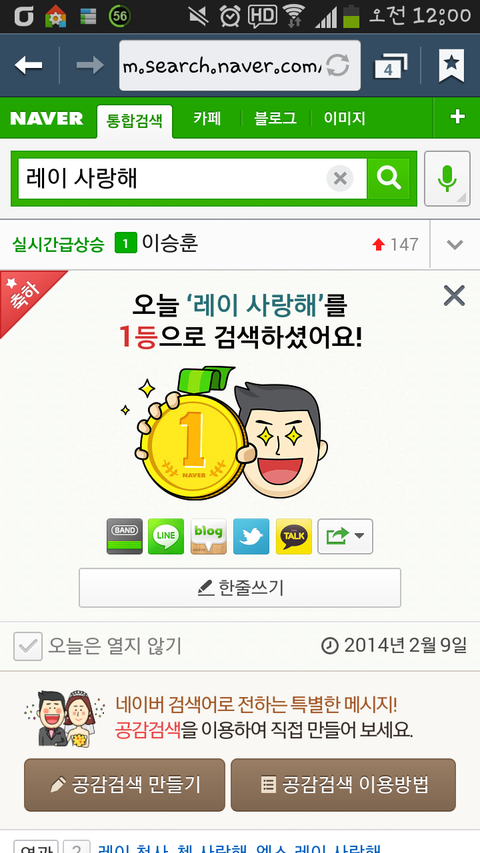This screenshot has height=853, width=480.
Task: Reload page with the refresh icon
Action: click(337, 66)
